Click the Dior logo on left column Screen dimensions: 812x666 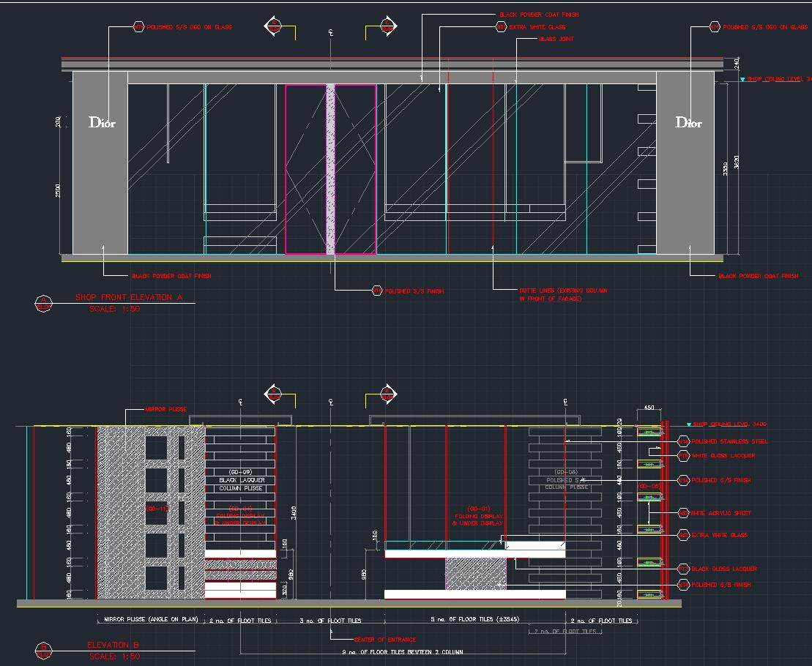tap(102, 122)
